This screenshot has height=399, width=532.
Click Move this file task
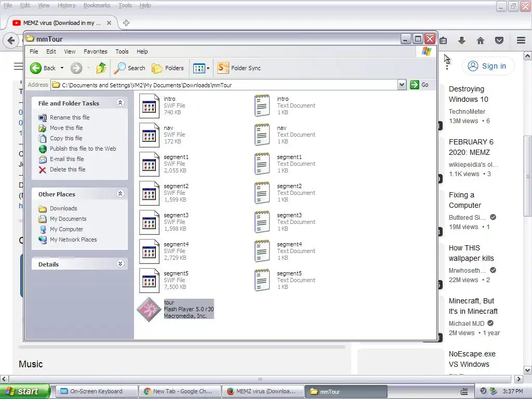pyautogui.click(x=61, y=128)
